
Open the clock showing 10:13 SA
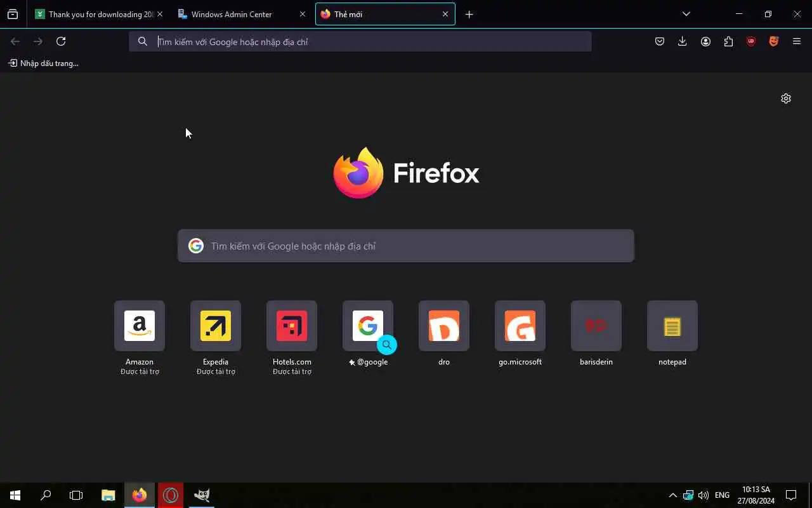click(x=756, y=495)
